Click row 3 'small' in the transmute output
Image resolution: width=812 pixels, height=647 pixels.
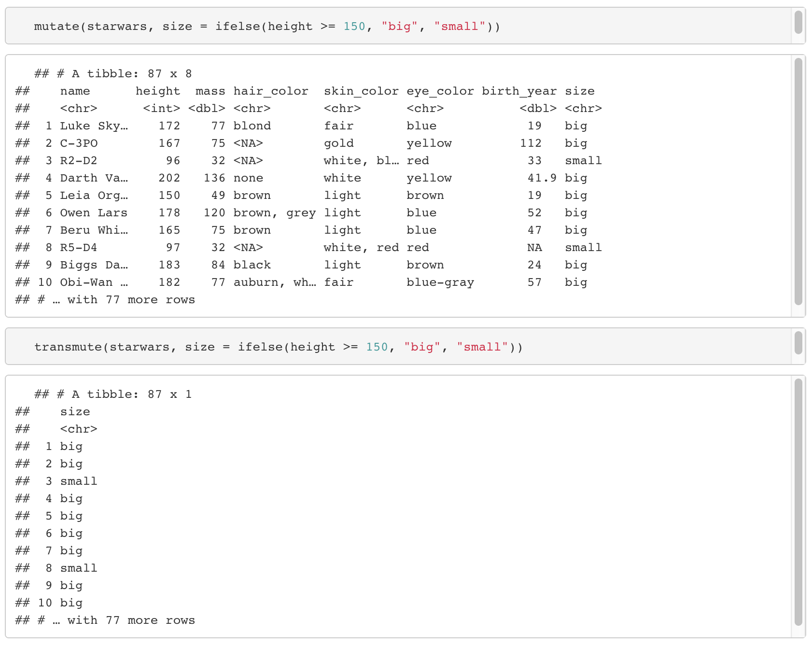[x=79, y=481]
